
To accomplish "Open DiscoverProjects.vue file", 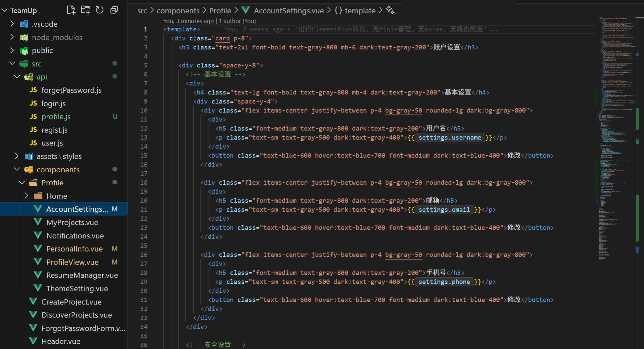I will (x=77, y=315).
